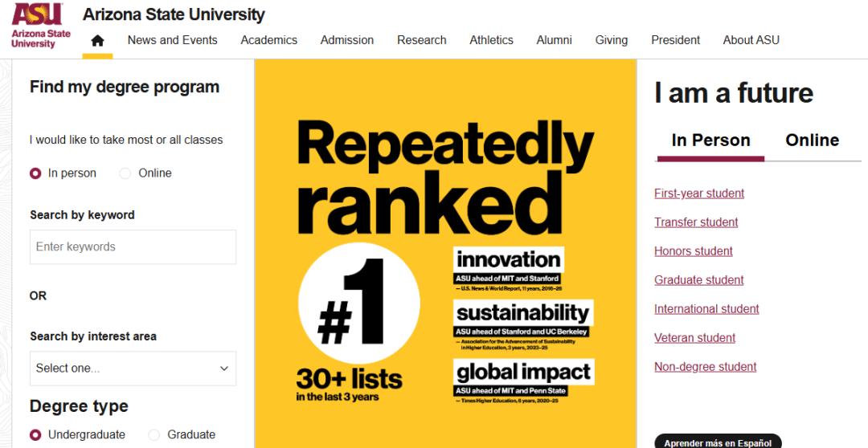This screenshot has height=448, width=868.
Task: Select the Online class radio button
Action: click(x=125, y=173)
